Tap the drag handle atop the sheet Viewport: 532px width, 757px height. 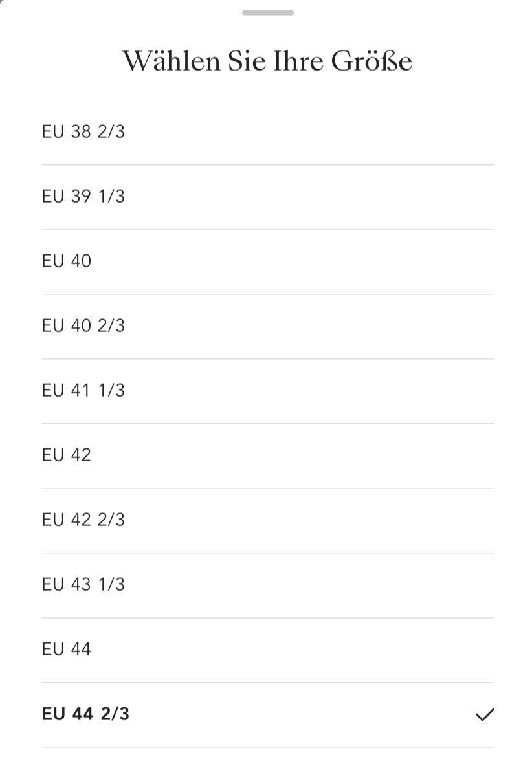[267, 12]
